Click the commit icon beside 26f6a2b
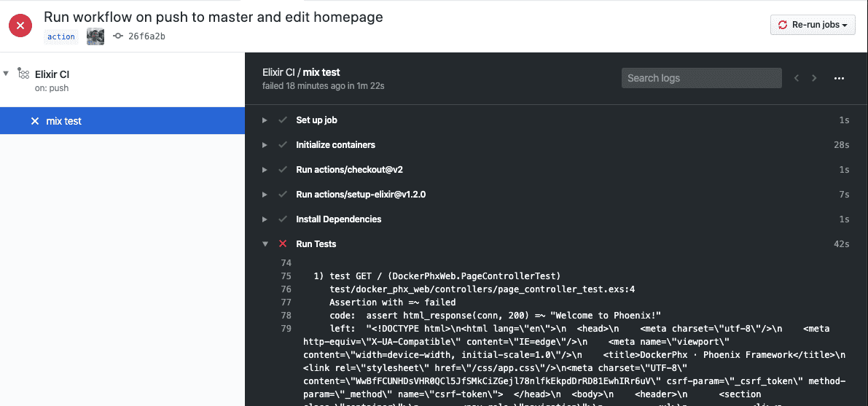 (118, 36)
